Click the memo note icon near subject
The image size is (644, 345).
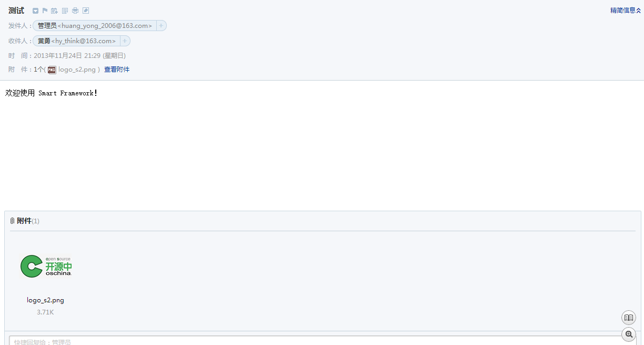pos(65,11)
